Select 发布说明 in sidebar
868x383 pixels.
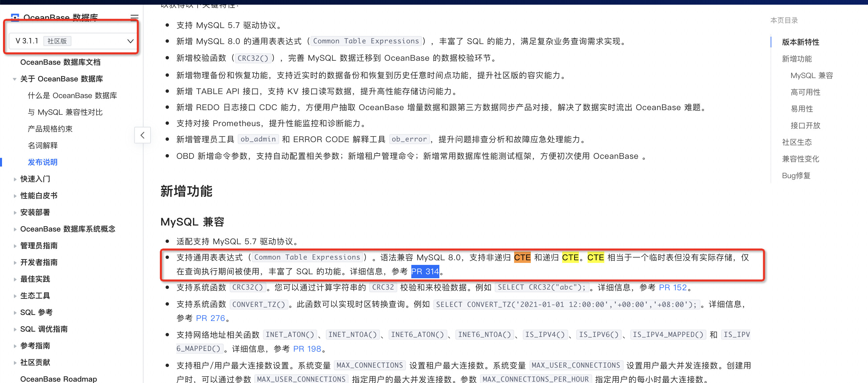pos(43,162)
